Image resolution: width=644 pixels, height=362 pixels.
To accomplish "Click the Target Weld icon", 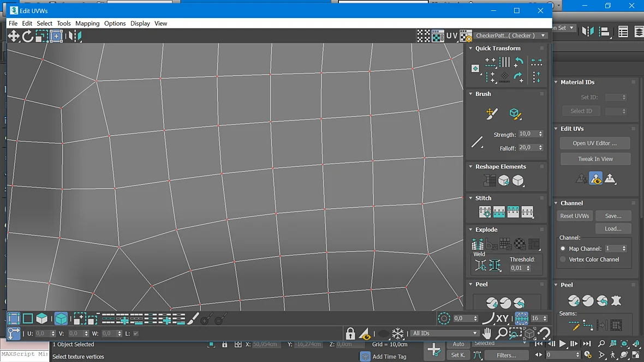I will [480, 266].
